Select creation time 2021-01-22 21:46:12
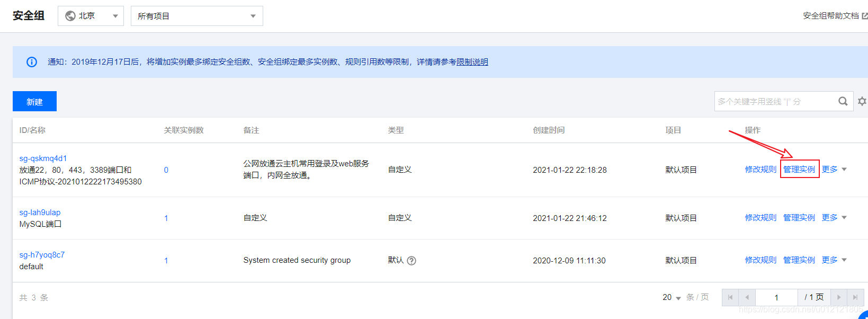Screen dimensions: 868x319 pyautogui.click(x=570, y=218)
